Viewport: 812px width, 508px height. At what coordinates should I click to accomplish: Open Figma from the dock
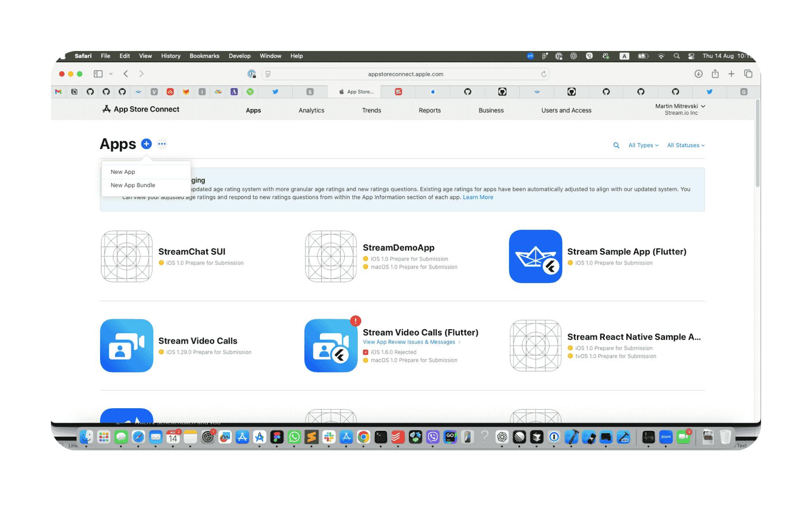pos(277,437)
